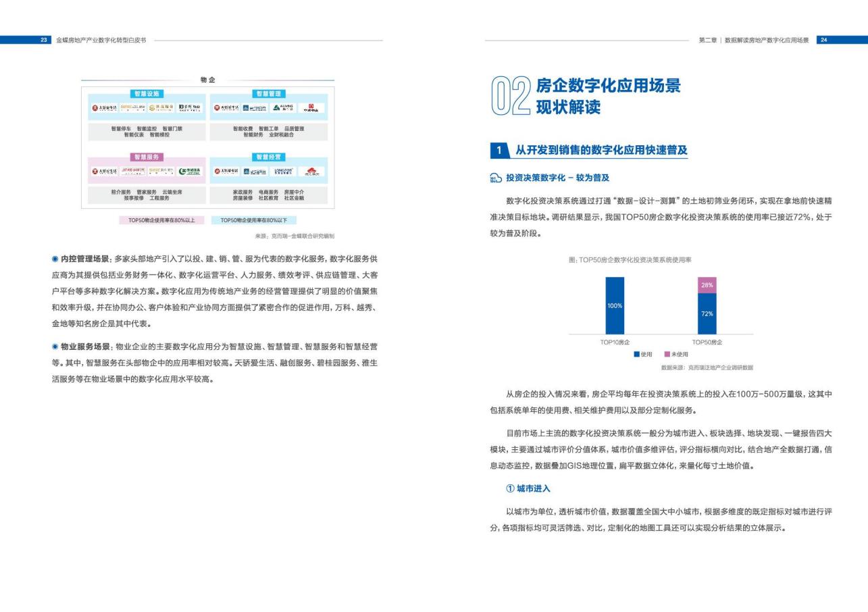Click the gold S logo in 智慧设施
The image size is (868, 612).
click(161, 108)
